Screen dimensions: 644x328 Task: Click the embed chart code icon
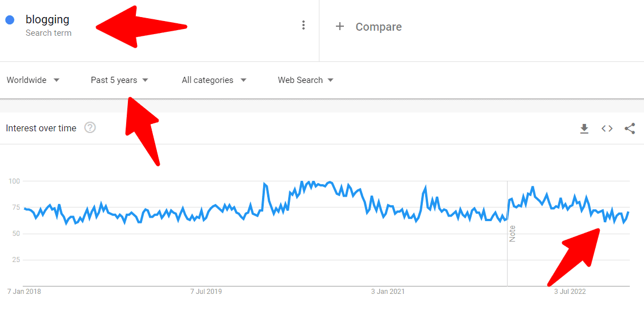coord(607,128)
